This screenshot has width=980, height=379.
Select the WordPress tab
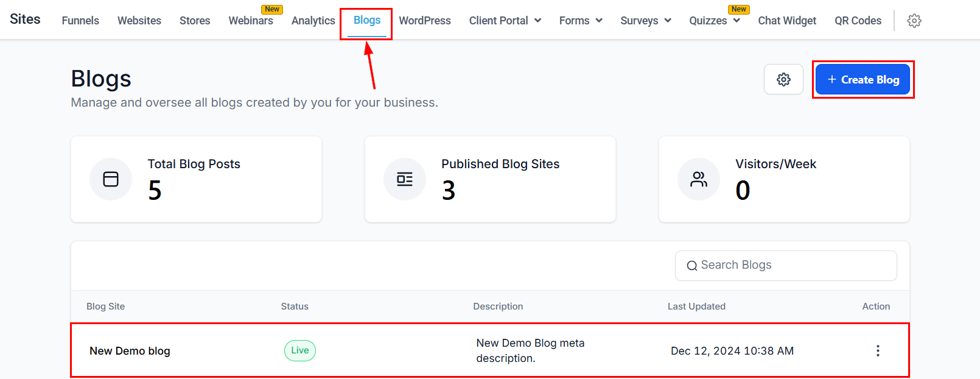pyautogui.click(x=425, y=21)
